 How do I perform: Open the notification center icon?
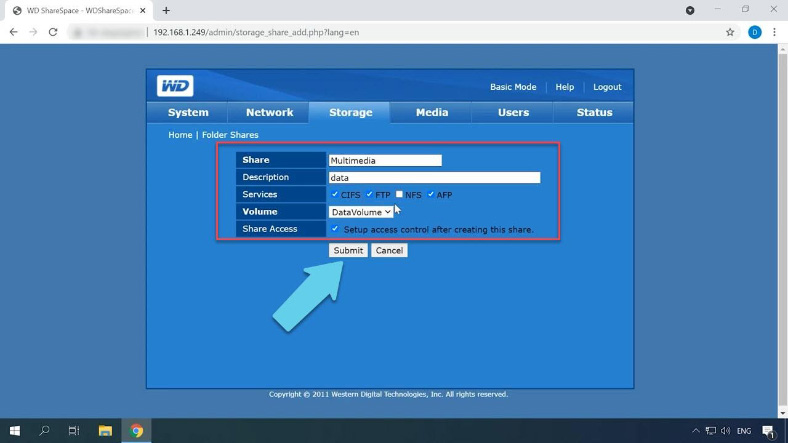[768, 431]
